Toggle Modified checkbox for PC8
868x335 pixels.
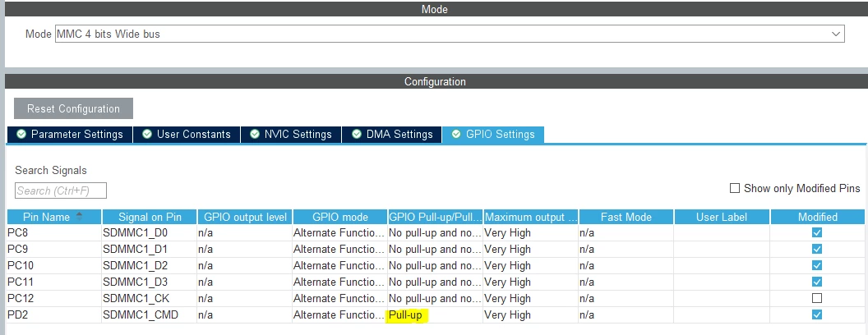pyautogui.click(x=816, y=232)
